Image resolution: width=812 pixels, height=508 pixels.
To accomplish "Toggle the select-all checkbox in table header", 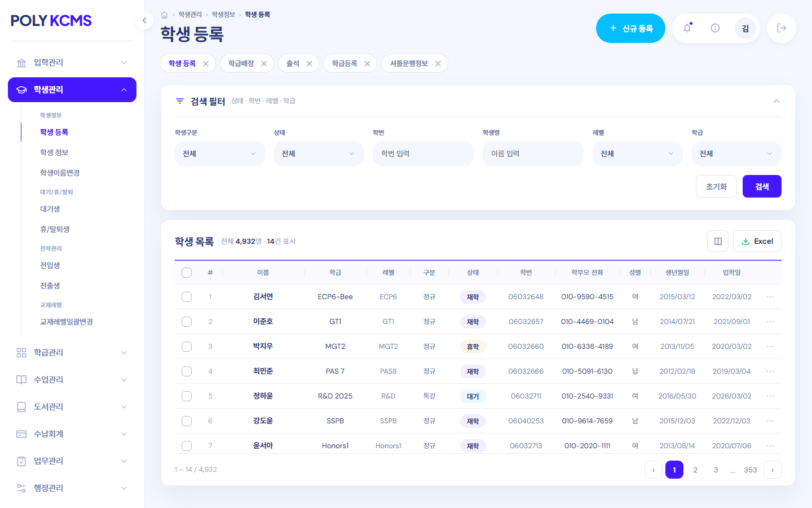I will (x=187, y=273).
